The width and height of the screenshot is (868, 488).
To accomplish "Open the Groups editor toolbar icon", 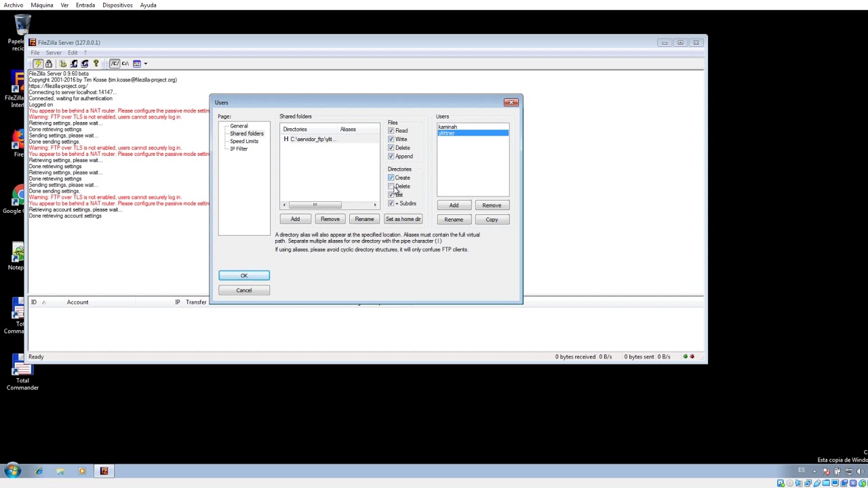I will pyautogui.click(x=85, y=64).
